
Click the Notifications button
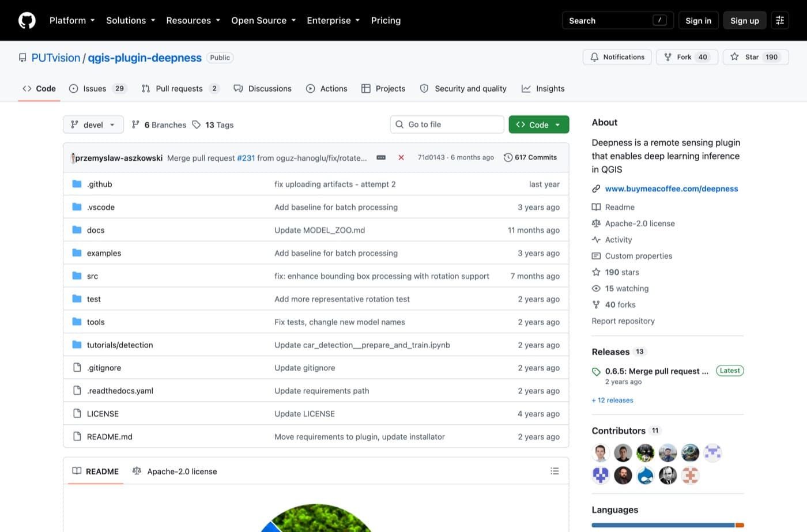(617, 57)
